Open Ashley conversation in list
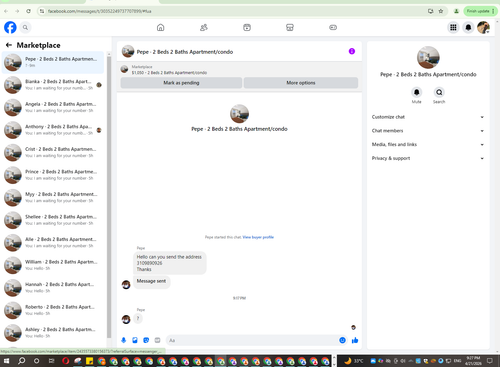 coord(53,333)
